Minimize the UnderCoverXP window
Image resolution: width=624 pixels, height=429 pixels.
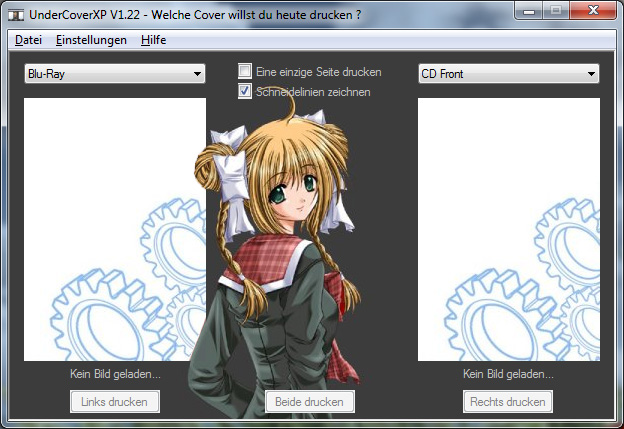pyautogui.click(x=529, y=11)
